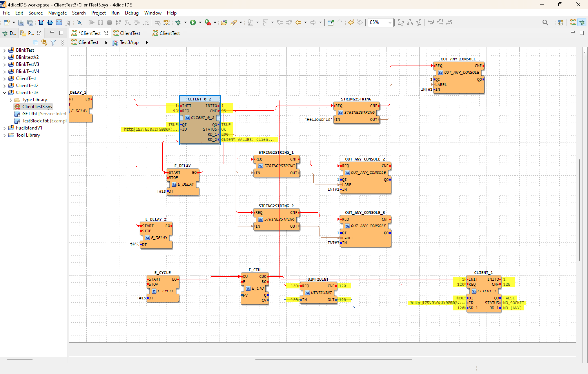Click the Save toolbar icon
The height and width of the screenshot is (374, 588).
coord(21,23)
